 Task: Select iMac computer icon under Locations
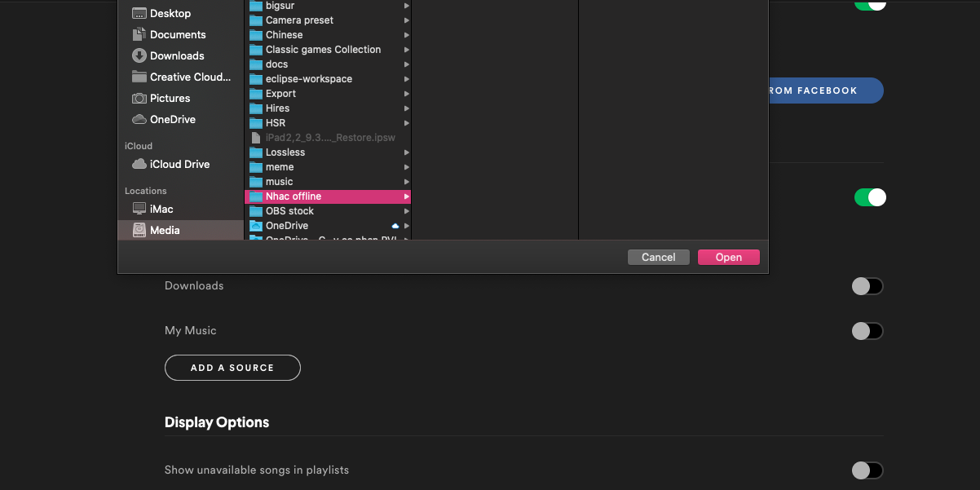(139, 209)
